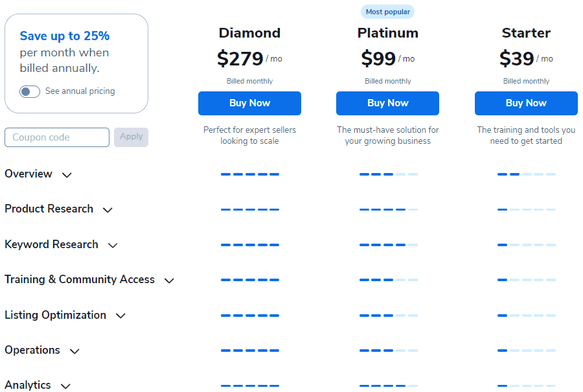Screen dimensions: 583x392
Task: Toggle the See annual pricing switch
Action: coord(30,91)
